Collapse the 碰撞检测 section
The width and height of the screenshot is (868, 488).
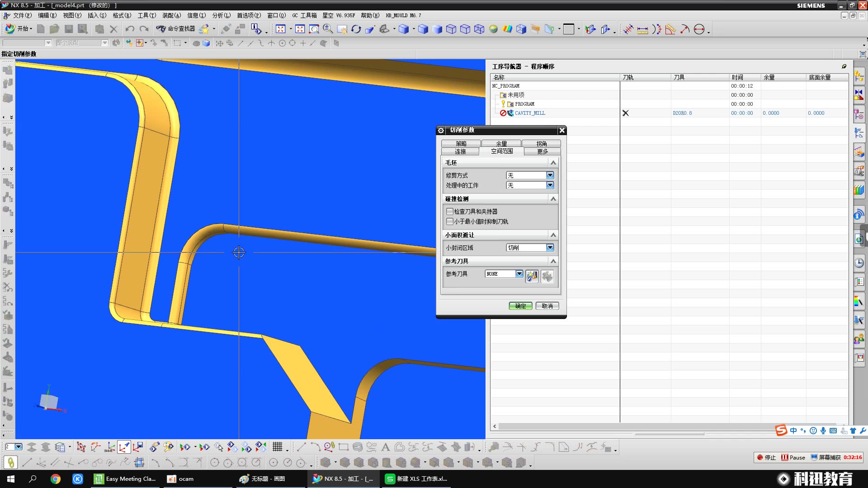(x=553, y=199)
